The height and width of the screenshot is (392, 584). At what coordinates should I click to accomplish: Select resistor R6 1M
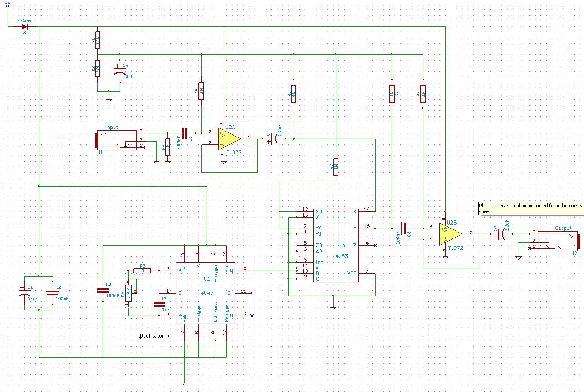tap(293, 94)
